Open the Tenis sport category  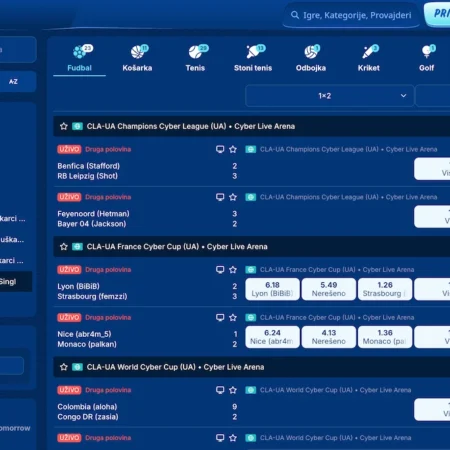pos(195,58)
